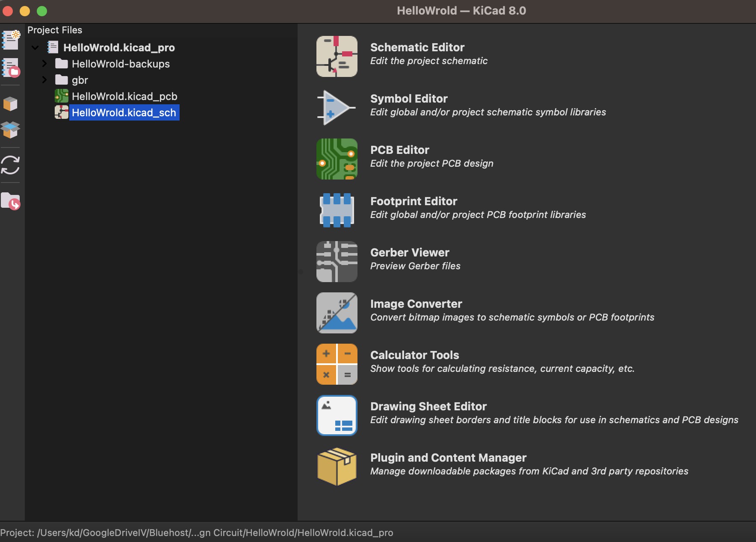
Task: Select HelloWrold.kicad_sch file
Action: click(124, 112)
